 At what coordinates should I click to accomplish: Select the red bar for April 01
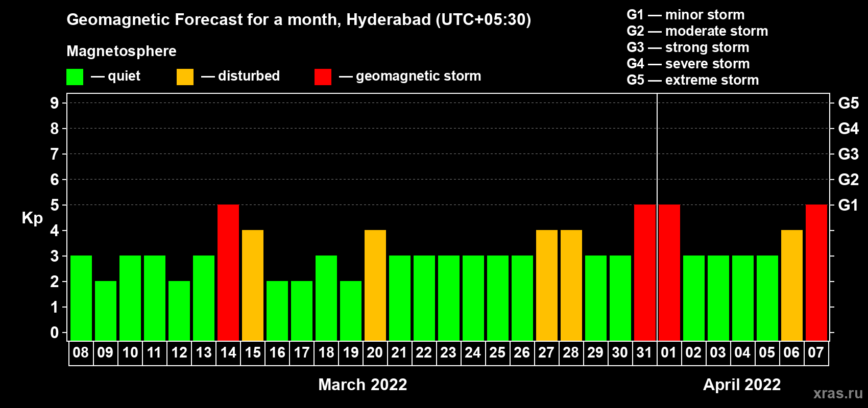pos(669,272)
